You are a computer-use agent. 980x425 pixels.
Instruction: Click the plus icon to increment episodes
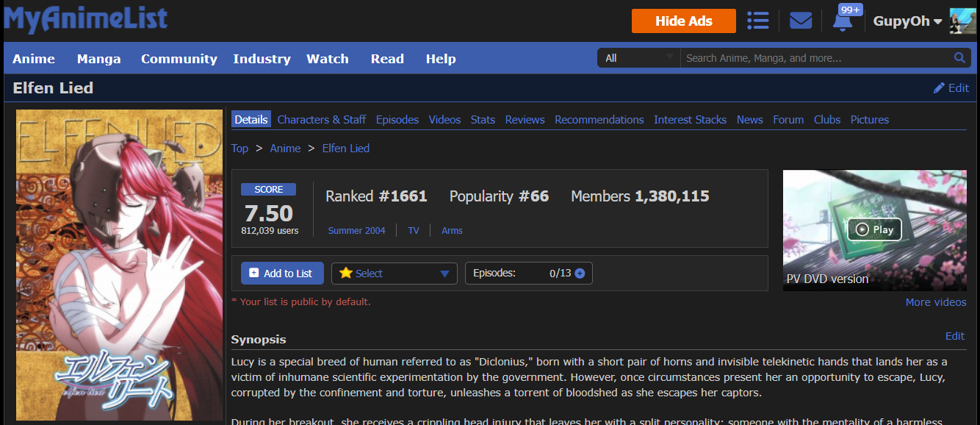coord(580,274)
